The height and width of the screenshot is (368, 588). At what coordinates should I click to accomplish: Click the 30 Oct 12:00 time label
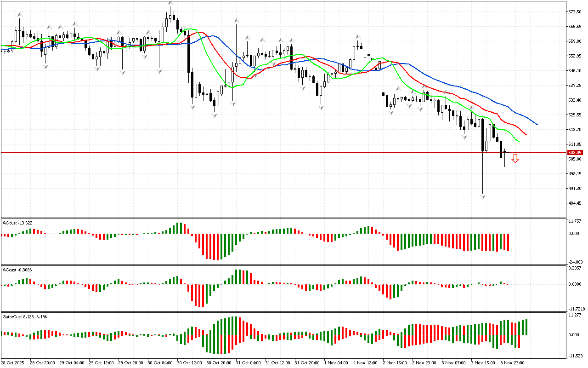pyautogui.click(x=188, y=362)
